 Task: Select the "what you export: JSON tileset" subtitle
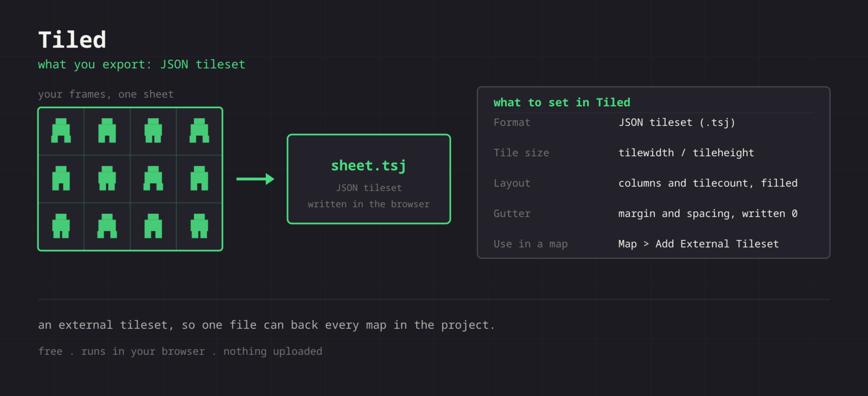(x=142, y=65)
